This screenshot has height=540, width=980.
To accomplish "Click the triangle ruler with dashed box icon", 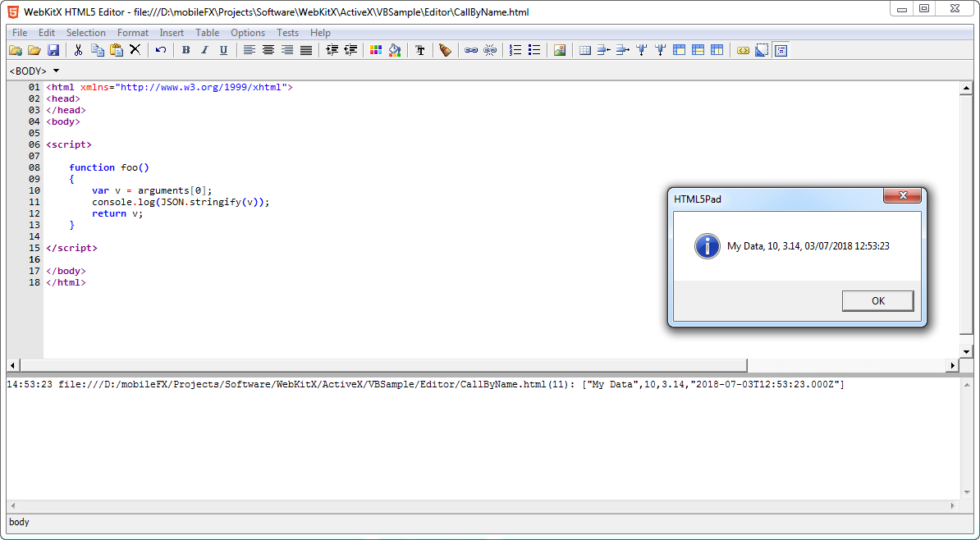I will [x=761, y=50].
